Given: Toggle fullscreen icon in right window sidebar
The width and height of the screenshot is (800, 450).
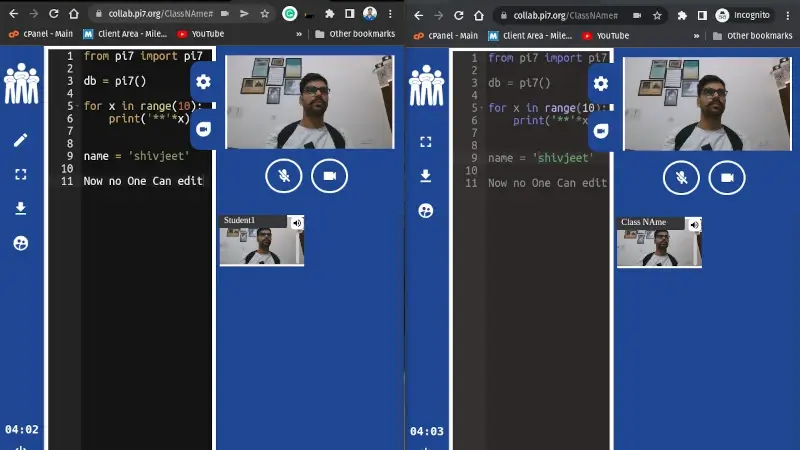Looking at the screenshot, I should coord(426,142).
